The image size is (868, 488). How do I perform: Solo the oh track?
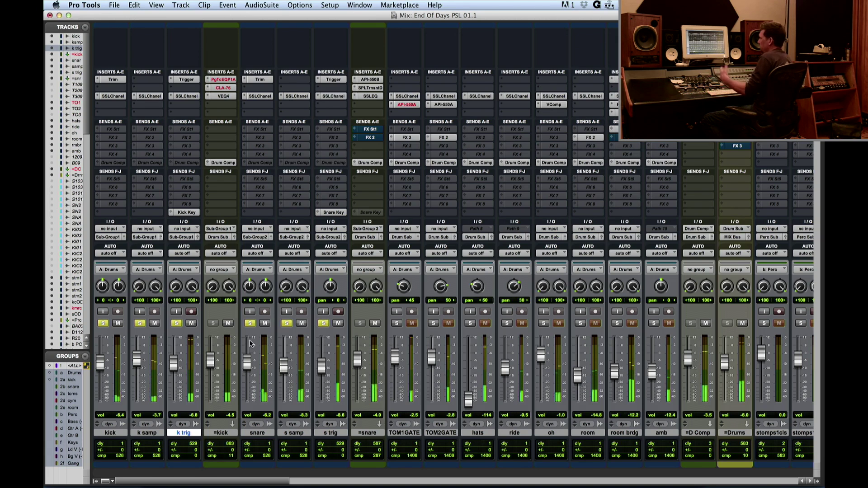(x=544, y=323)
